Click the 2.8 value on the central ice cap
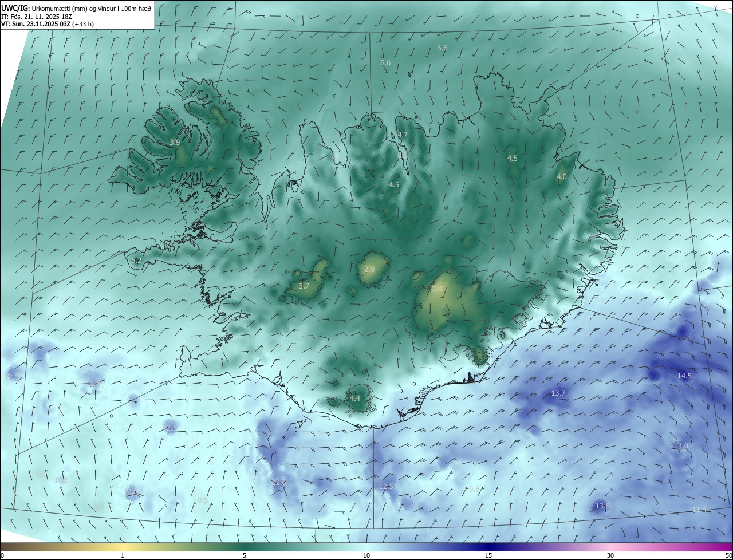The image size is (733, 560). [369, 270]
